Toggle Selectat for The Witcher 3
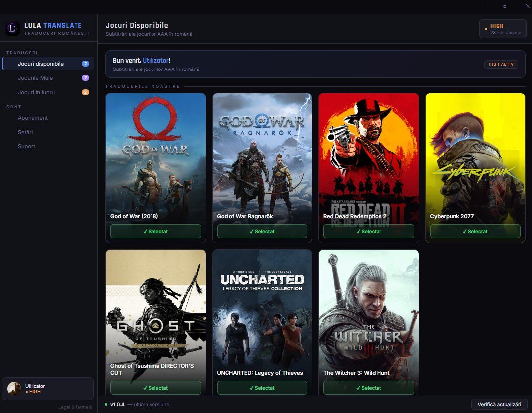Viewport: 532px width, 413px height. pos(369,388)
